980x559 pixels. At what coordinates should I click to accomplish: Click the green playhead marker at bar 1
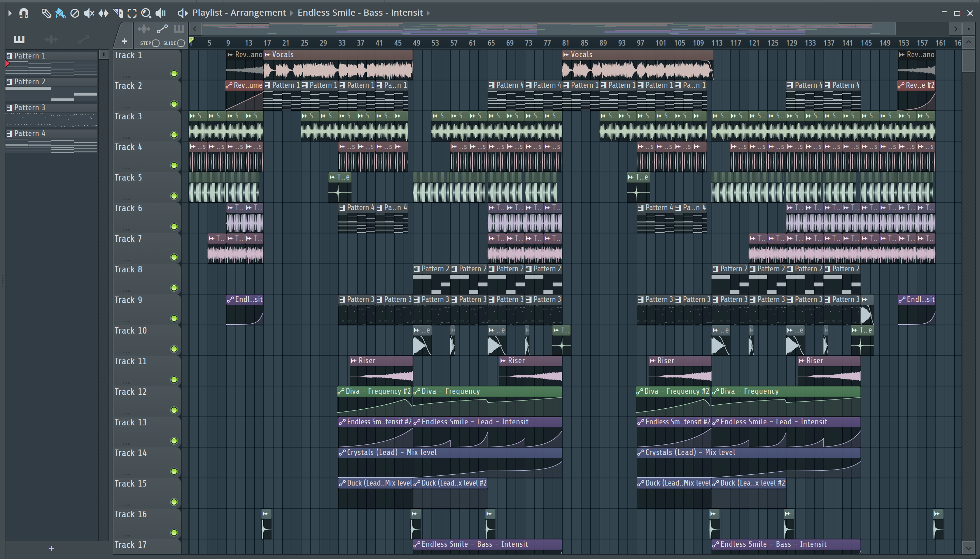point(191,41)
